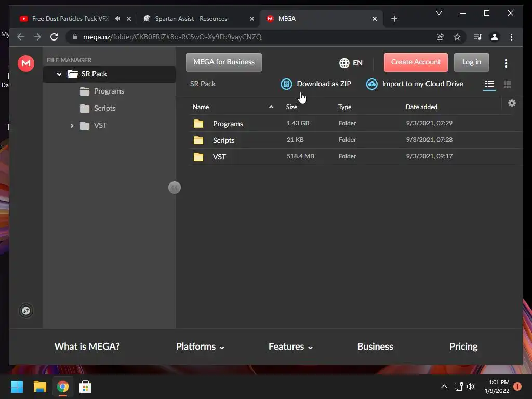
Task: Click the SR Pack breadcrumb
Action: pyautogui.click(x=203, y=84)
